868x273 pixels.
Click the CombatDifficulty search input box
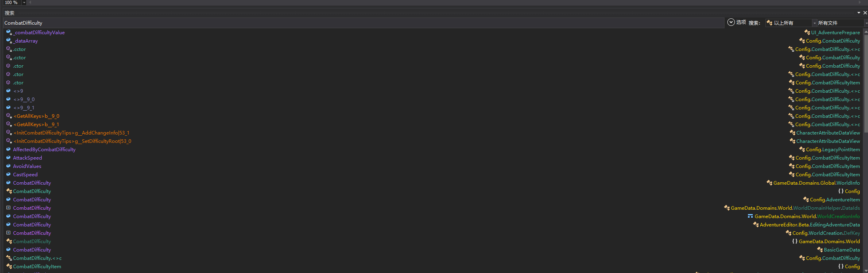click(x=364, y=23)
